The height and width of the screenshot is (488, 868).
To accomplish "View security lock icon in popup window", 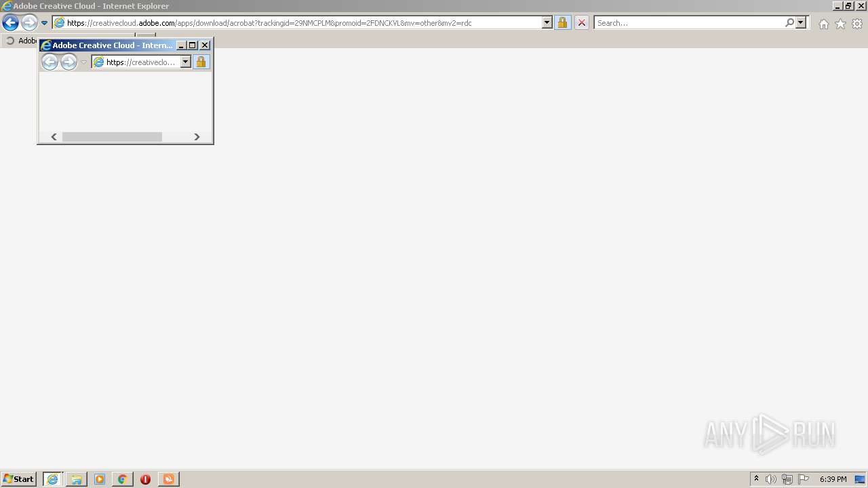I will 201,62.
